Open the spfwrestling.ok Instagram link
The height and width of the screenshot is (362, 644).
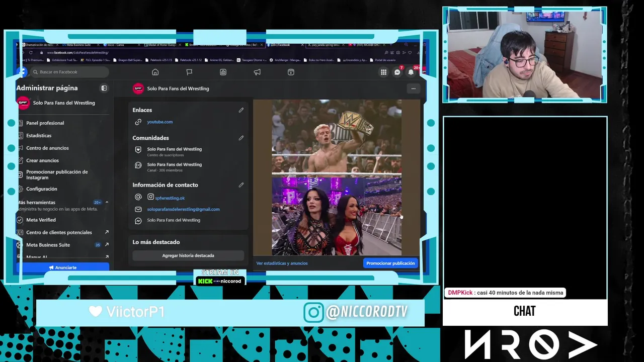[170, 198]
